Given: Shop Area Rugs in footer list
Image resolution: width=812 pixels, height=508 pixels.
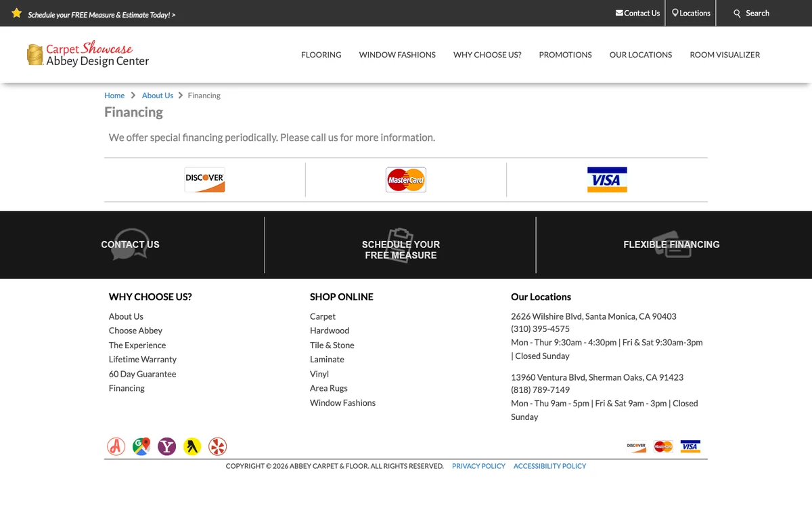Looking at the screenshot, I should 329,388.
